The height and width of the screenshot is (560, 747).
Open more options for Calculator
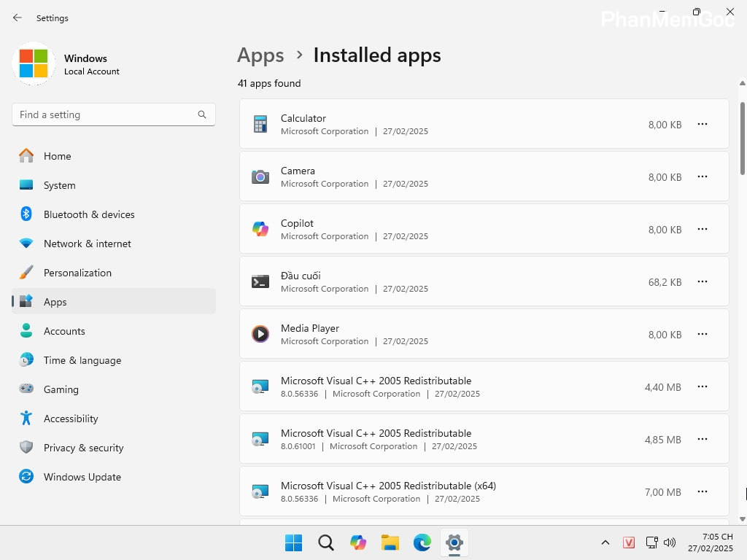click(x=702, y=124)
